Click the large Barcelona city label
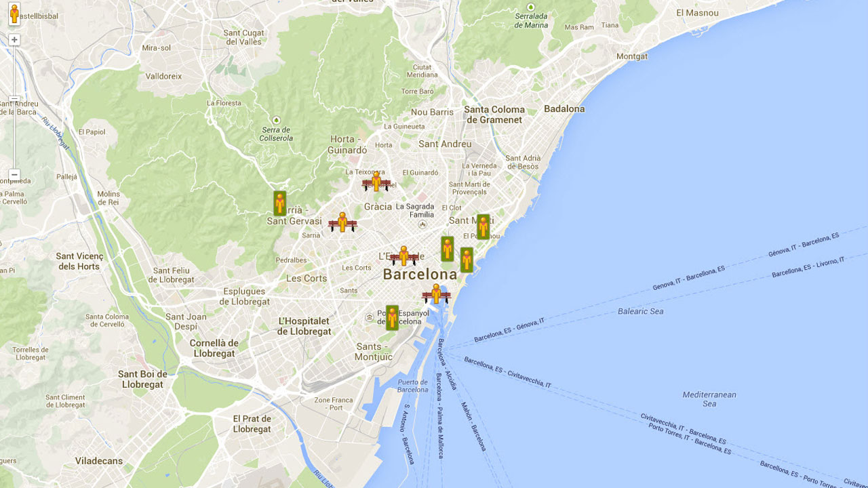The image size is (868, 488). 420,274
